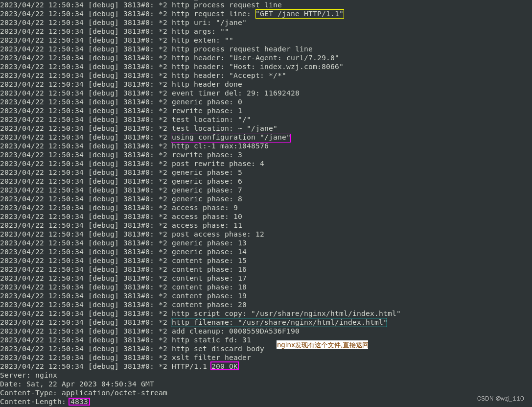Select the highlighted "GET /jane HTTP/1.1" request line

[x=299, y=14]
